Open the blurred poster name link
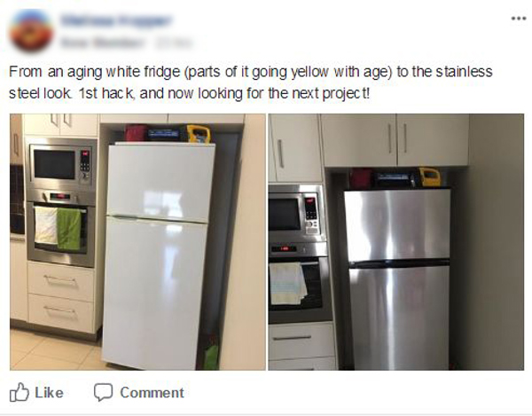The width and height of the screenshot is (532, 416). (115, 20)
